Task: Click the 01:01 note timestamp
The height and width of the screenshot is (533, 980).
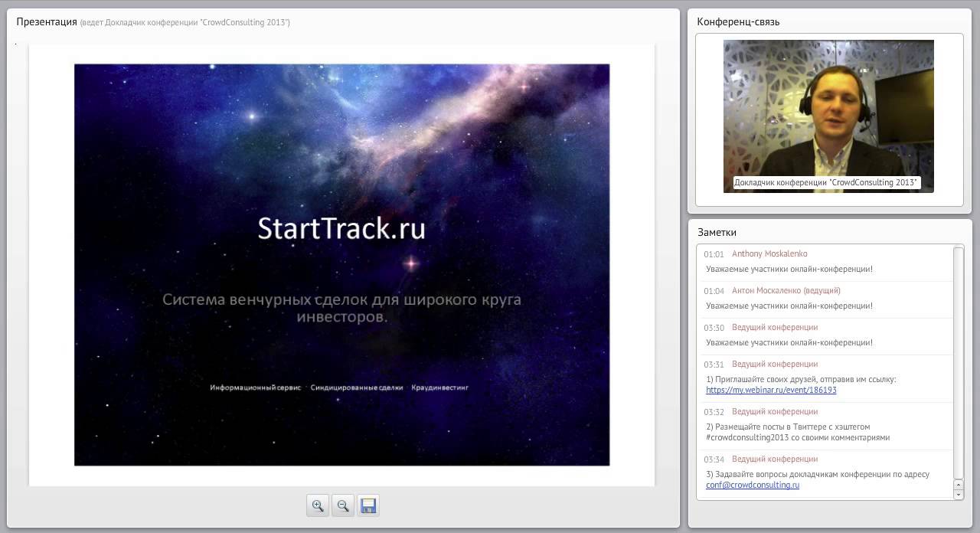Action: [x=714, y=254]
